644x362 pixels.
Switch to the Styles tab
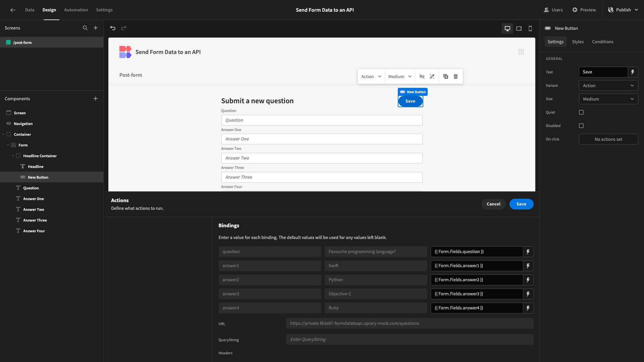coord(578,42)
